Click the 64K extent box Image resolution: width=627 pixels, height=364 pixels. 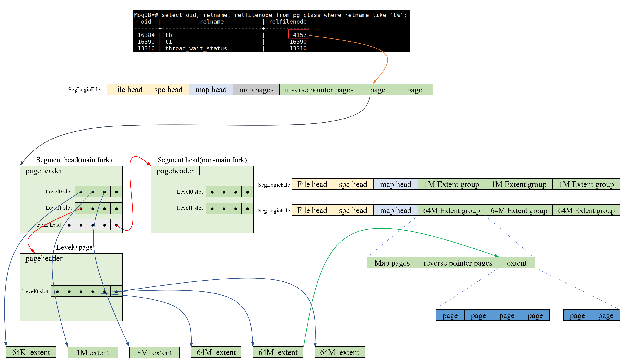tap(31, 352)
